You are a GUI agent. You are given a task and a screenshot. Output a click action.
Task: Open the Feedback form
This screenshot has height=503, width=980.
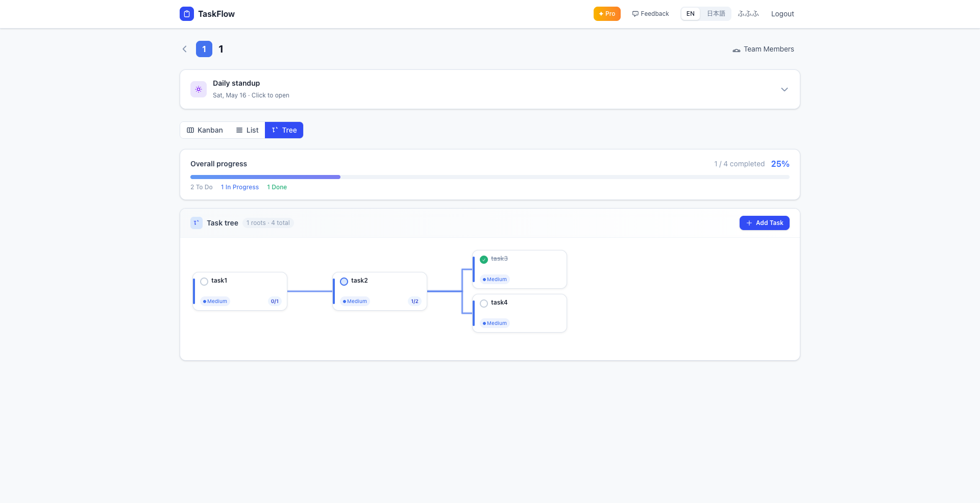[650, 14]
